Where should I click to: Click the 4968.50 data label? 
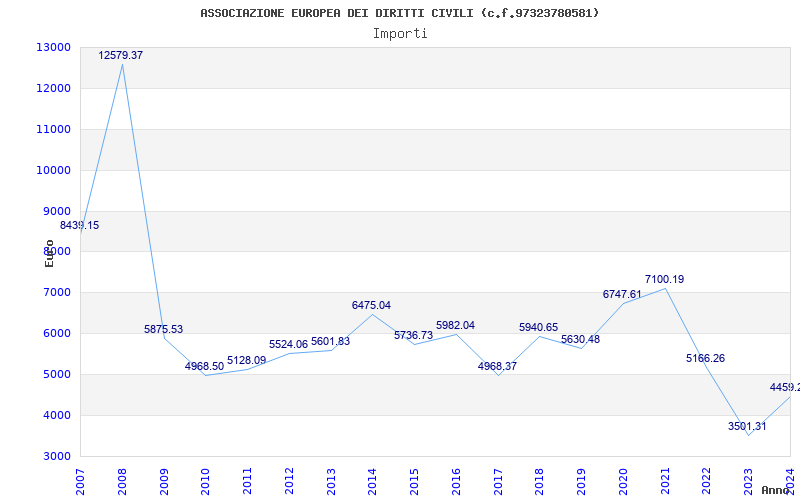coord(205,367)
